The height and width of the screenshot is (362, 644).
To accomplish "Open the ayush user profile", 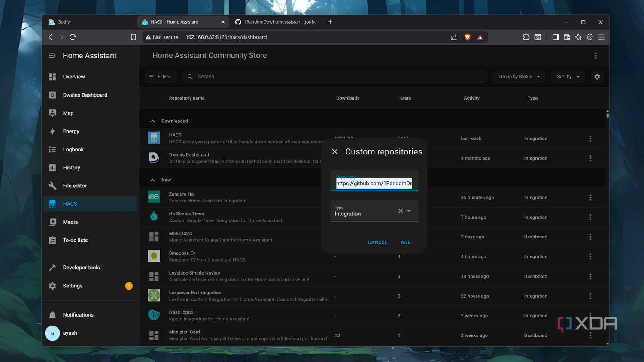I will tap(90, 333).
